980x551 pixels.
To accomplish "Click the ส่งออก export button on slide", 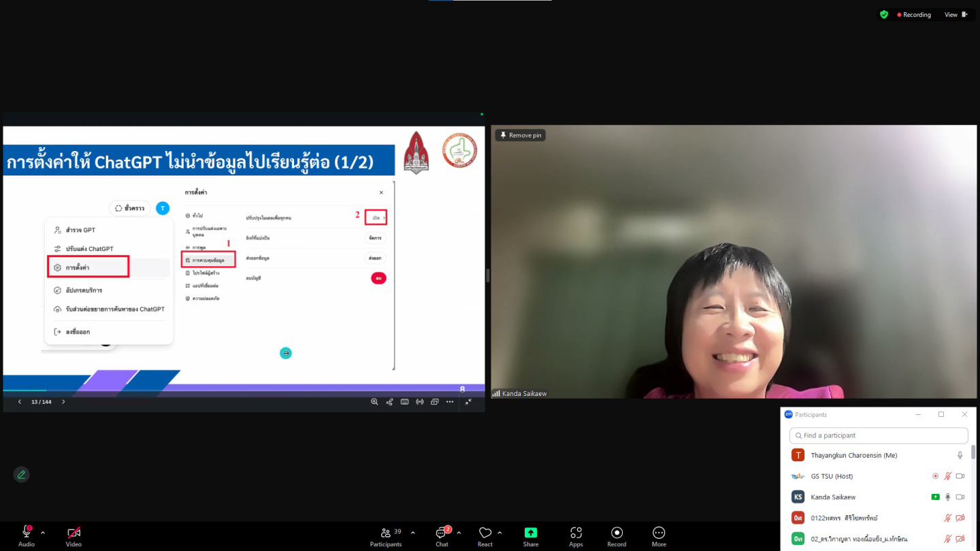I will tap(375, 258).
